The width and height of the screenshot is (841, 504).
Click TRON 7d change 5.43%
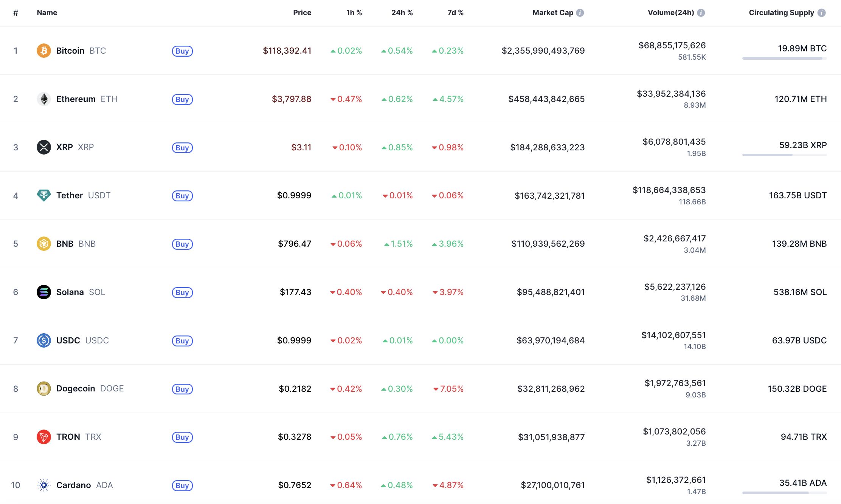[x=448, y=437]
